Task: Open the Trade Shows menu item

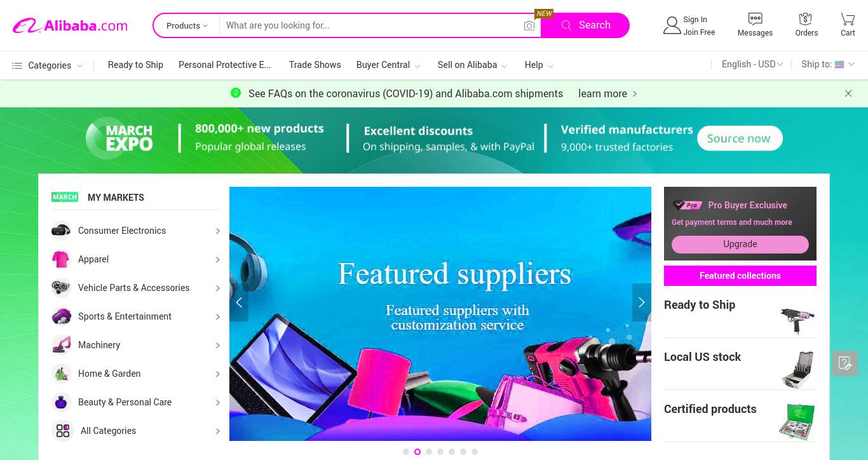Action: 315,65
